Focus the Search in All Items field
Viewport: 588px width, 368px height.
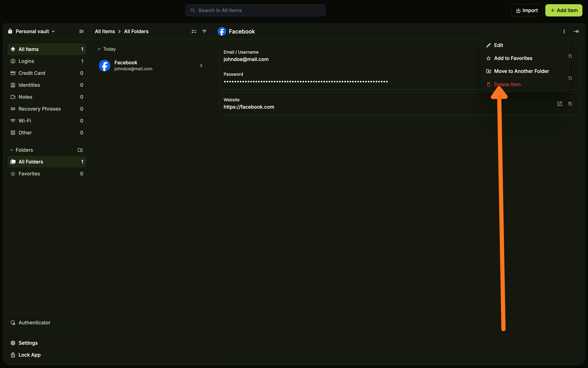pos(255,10)
